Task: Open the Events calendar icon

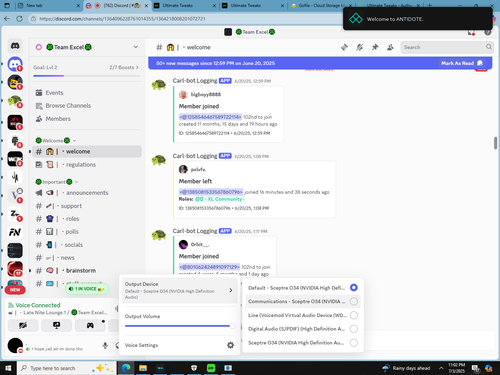Action: pos(39,93)
